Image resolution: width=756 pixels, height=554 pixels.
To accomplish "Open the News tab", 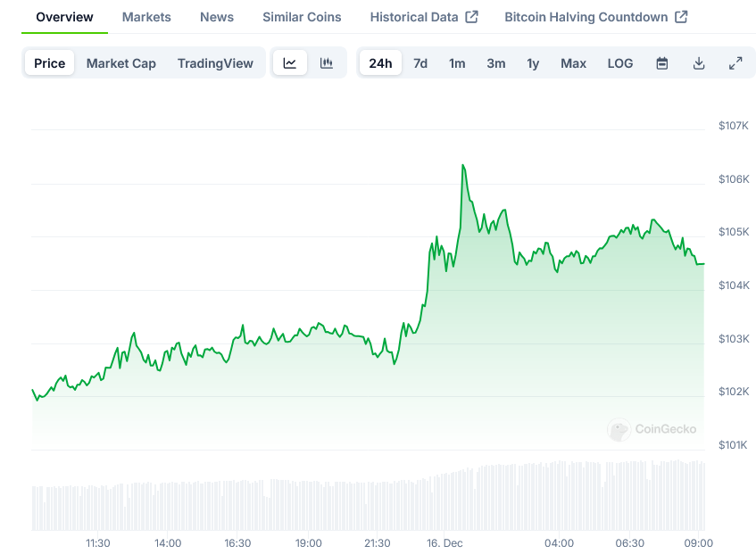I will 217,17.
